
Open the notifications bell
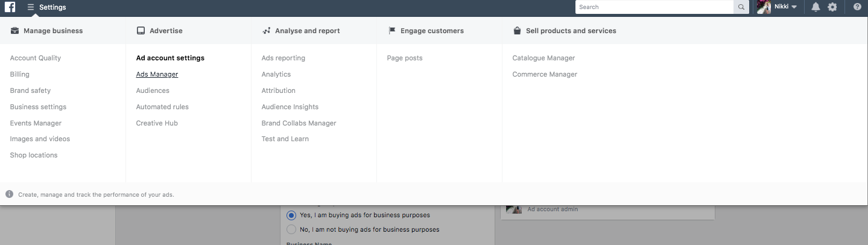click(x=816, y=7)
